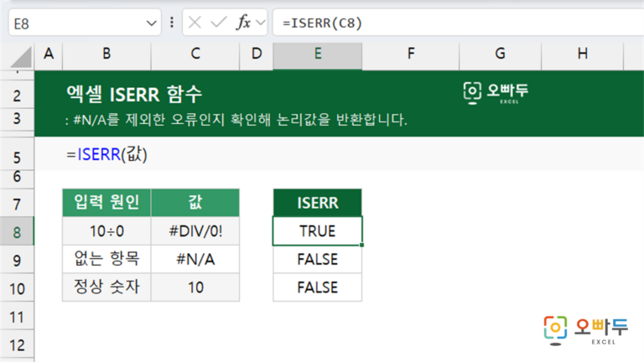The image size is (644, 362).
Task: Select column E header
Action: tap(318, 54)
